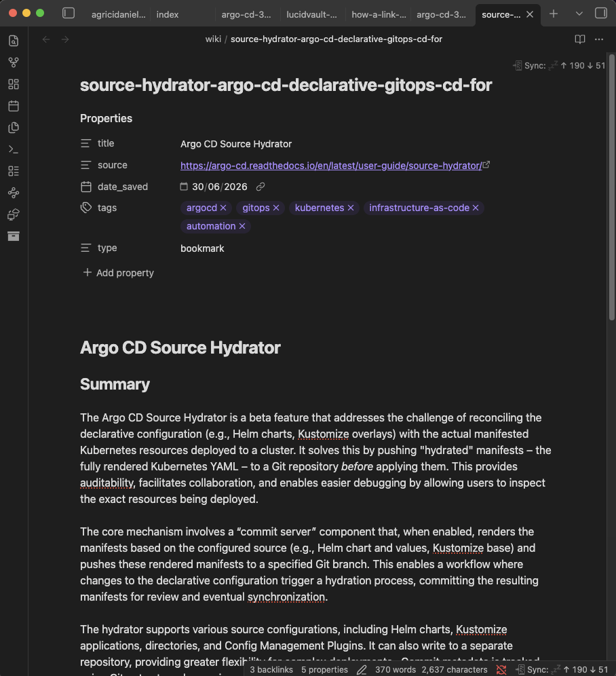
Task: Open the canvas icon in the left ribbon
Action: coord(14,84)
